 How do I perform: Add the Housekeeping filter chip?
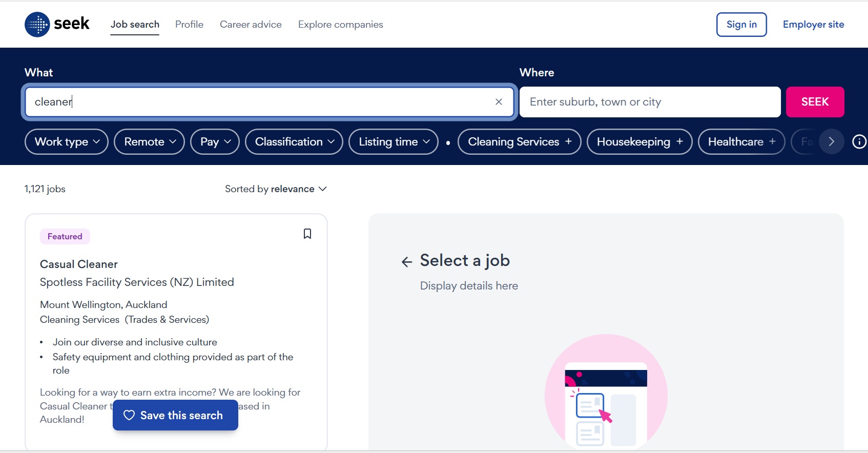coord(639,142)
